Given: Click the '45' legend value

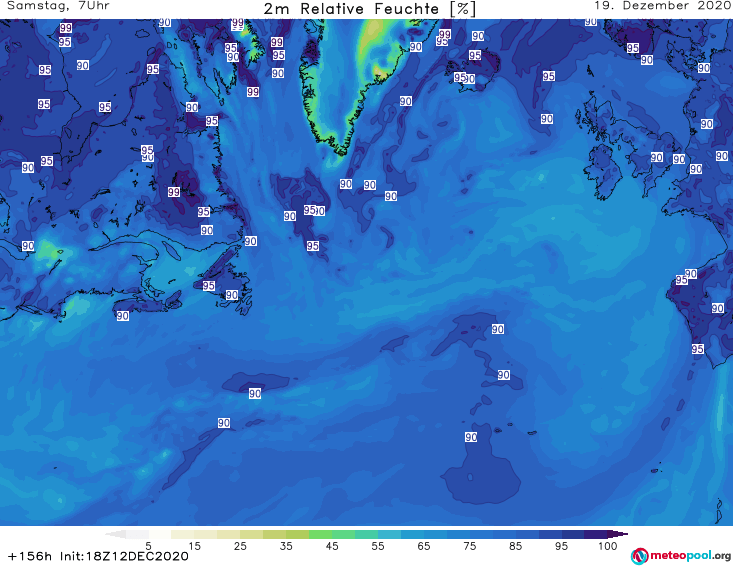Looking at the screenshot, I should [x=331, y=546].
